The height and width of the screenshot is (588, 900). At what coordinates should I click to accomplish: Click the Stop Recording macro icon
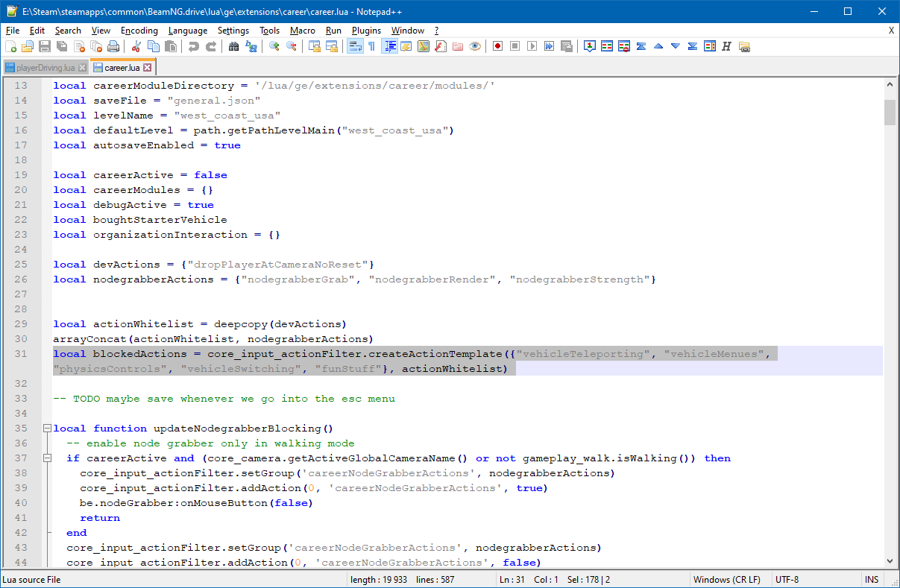coord(514,46)
